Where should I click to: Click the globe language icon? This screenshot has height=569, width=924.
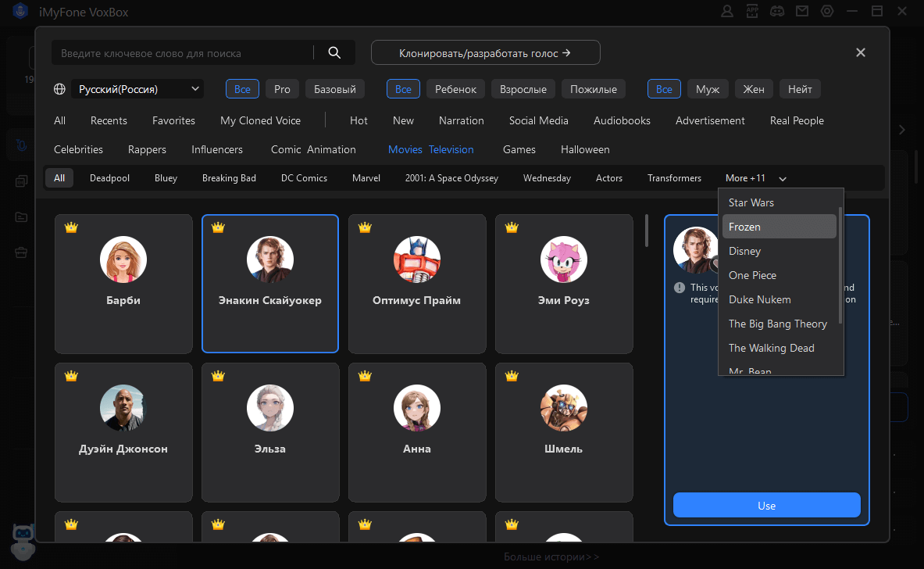[x=59, y=89]
